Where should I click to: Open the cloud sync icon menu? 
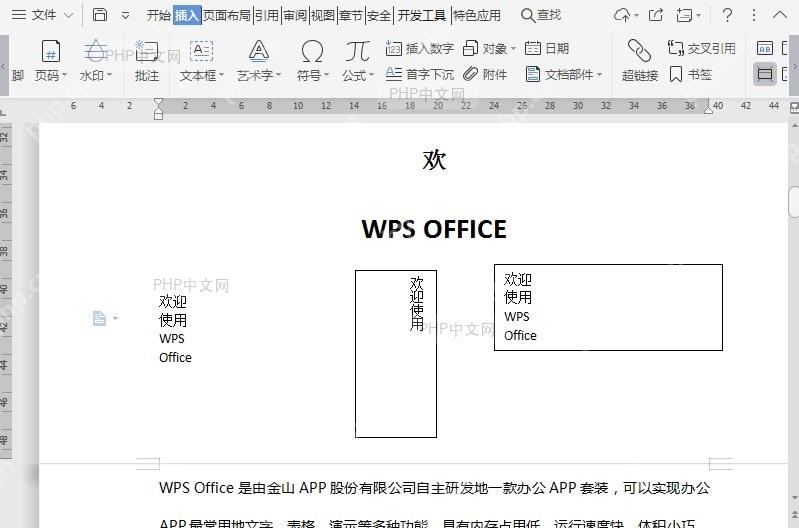coord(626,15)
